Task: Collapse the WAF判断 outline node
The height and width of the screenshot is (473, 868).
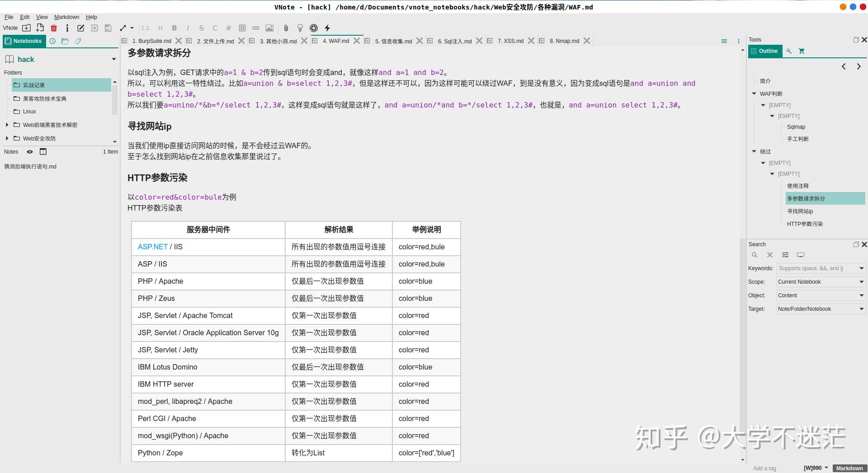Action: pos(754,94)
